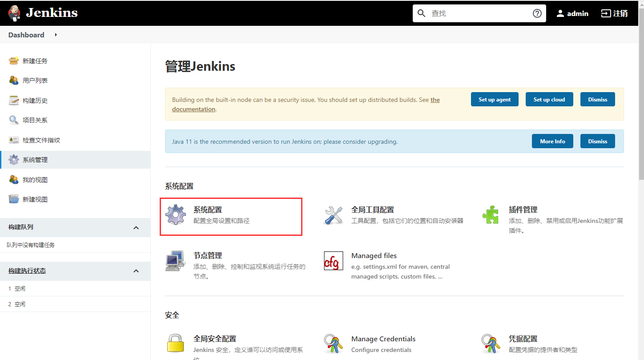The width and height of the screenshot is (644, 360).
Task: Open the 插件管理 title link
Action: click(523, 210)
